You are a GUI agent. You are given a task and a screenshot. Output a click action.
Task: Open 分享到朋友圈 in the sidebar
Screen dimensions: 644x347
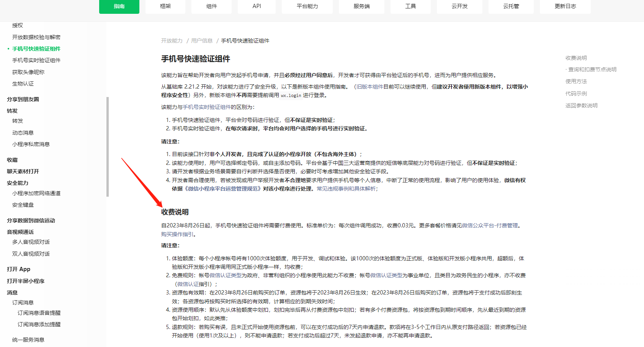(x=23, y=99)
